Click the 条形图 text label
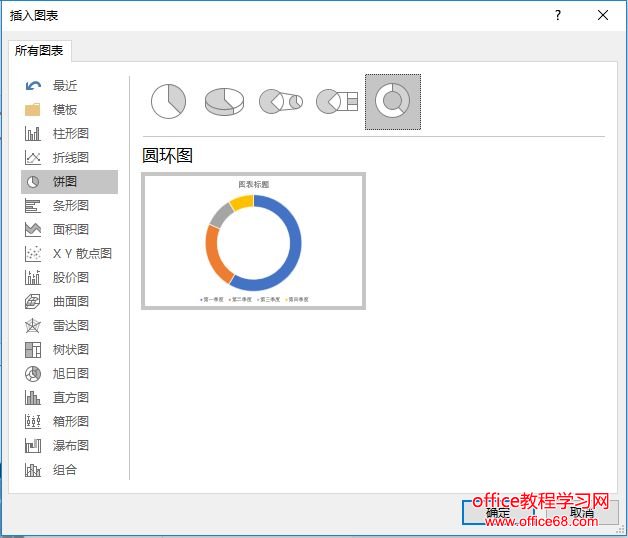This screenshot has width=628, height=538. tap(71, 206)
